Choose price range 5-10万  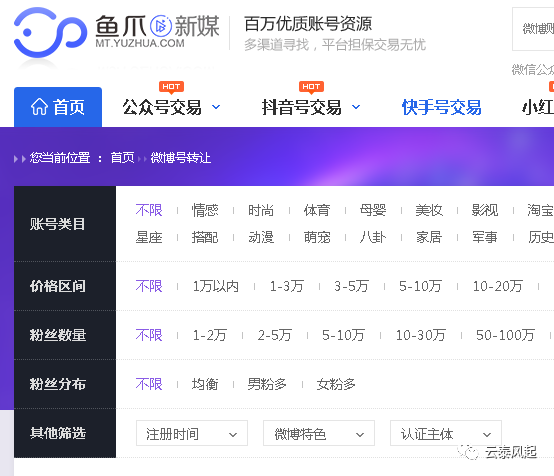point(420,286)
